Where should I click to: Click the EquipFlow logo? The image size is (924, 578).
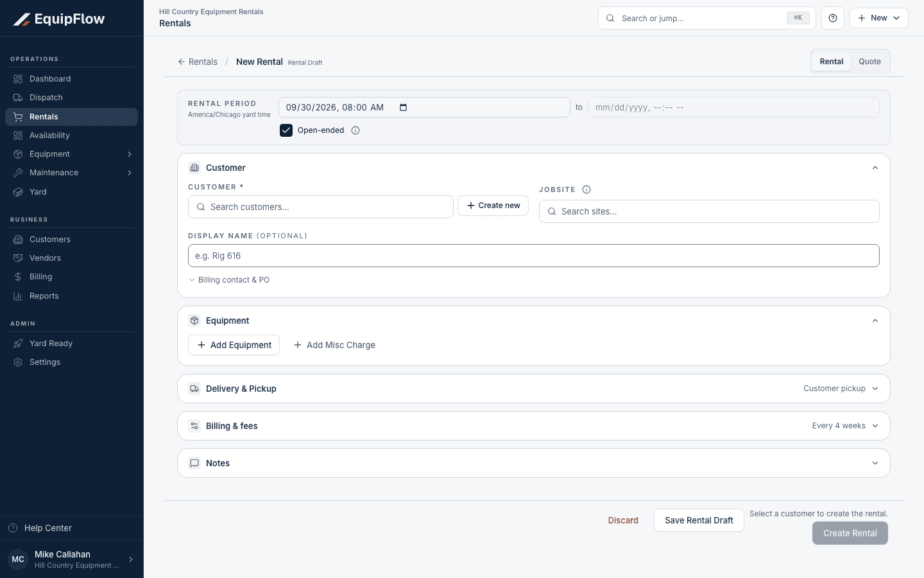pyautogui.click(x=59, y=19)
